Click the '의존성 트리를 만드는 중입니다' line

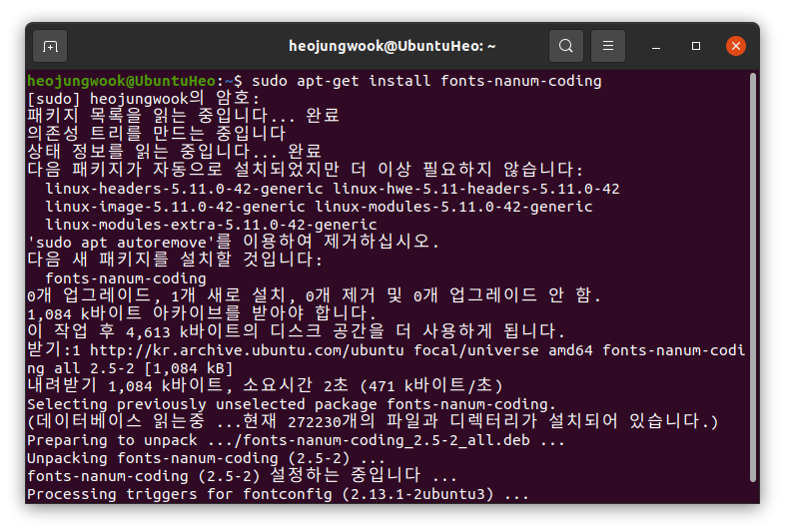pos(156,134)
